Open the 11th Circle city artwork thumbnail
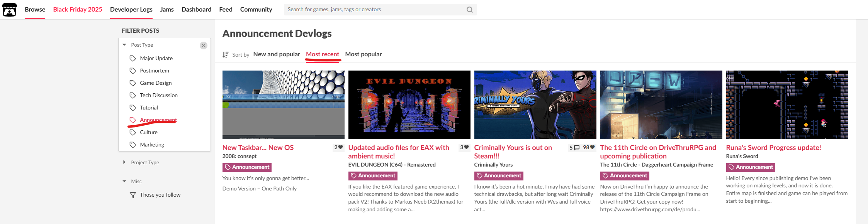The image size is (868, 224). click(x=661, y=105)
